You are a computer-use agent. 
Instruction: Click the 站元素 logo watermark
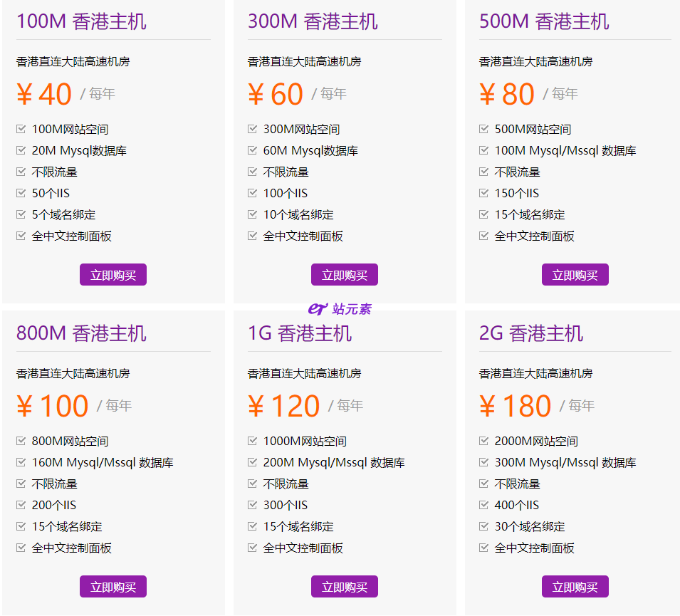pyautogui.click(x=340, y=309)
